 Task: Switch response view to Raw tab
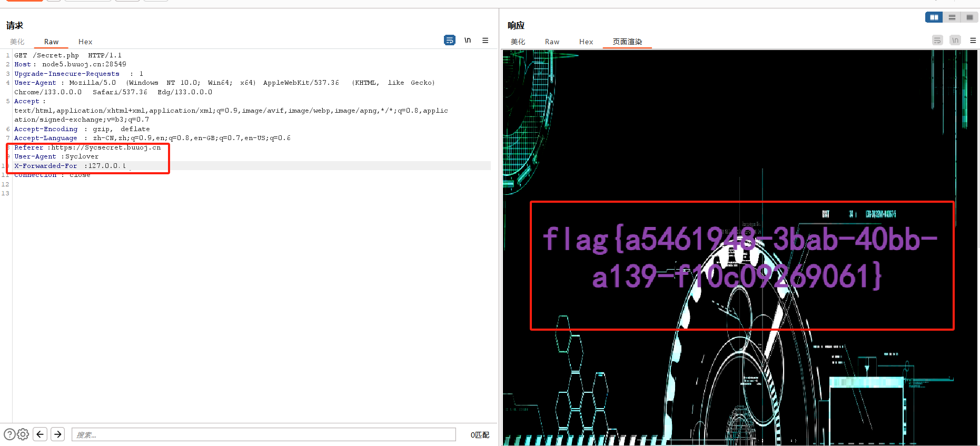(x=552, y=42)
